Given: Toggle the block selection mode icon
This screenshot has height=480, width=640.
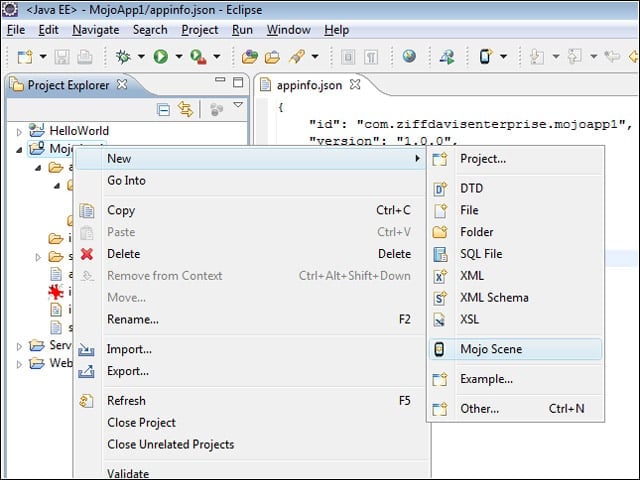Looking at the screenshot, I should (348, 57).
